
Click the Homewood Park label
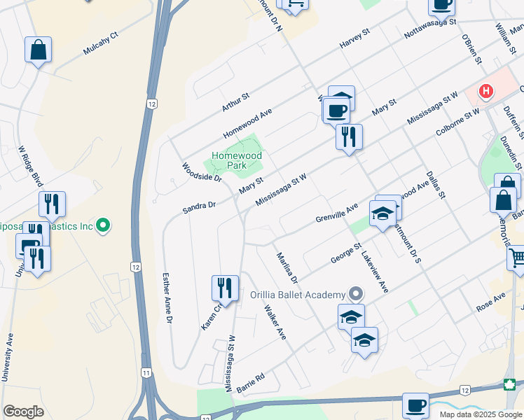(x=237, y=160)
